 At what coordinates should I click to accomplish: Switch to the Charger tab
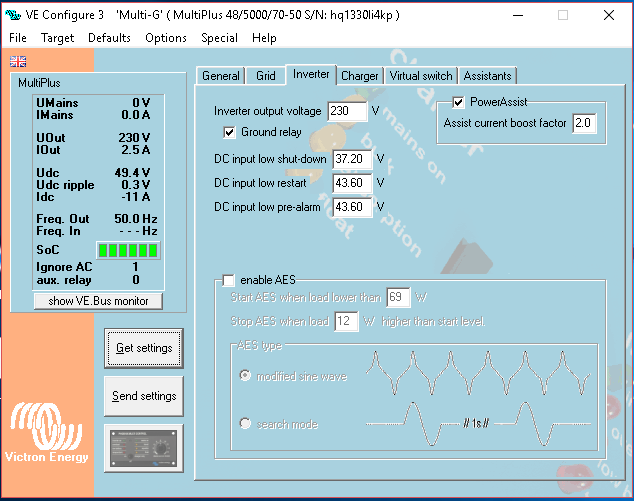pyautogui.click(x=359, y=76)
